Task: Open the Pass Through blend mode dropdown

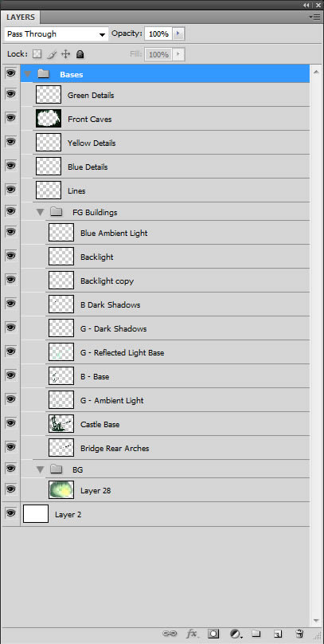Action: [57, 34]
